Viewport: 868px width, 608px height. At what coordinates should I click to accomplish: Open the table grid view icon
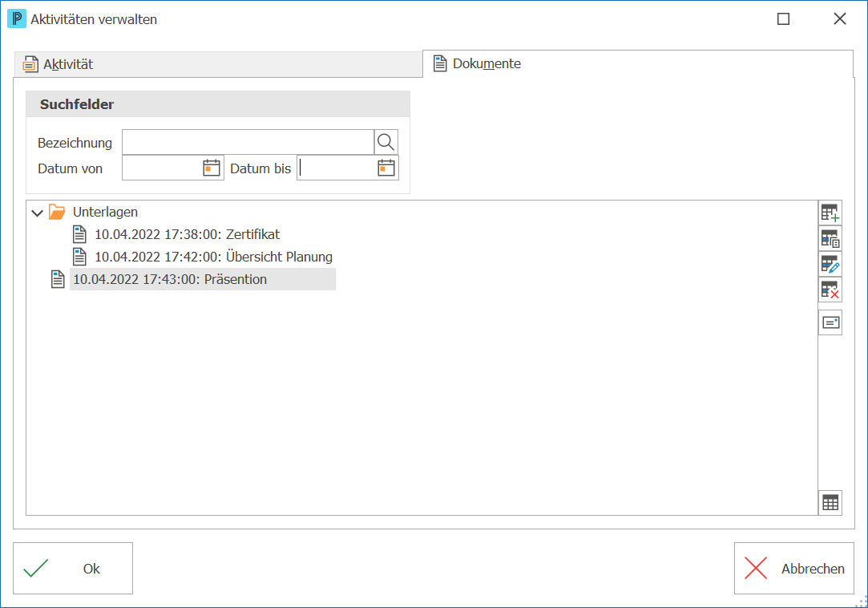[830, 503]
